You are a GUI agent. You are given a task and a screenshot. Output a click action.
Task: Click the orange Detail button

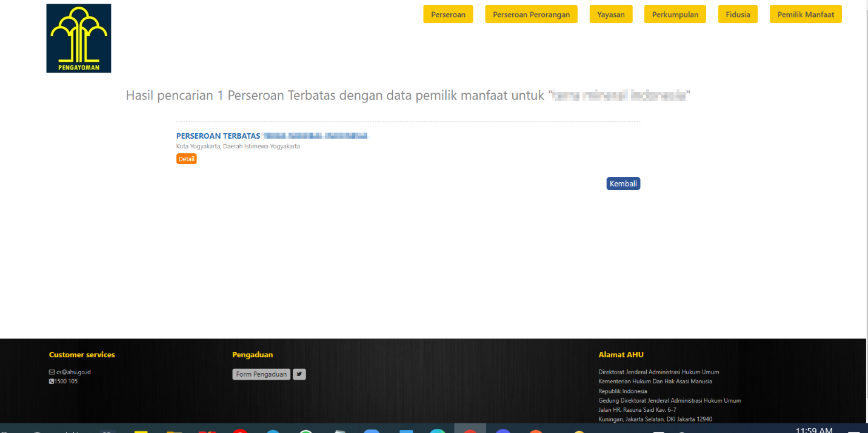click(186, 159)
